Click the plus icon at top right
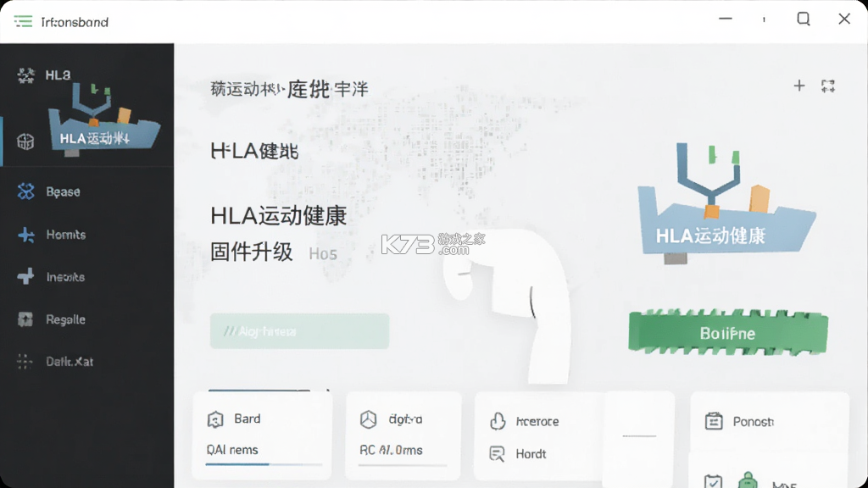The height and width of the screenshot is (488, 868). 798,86
